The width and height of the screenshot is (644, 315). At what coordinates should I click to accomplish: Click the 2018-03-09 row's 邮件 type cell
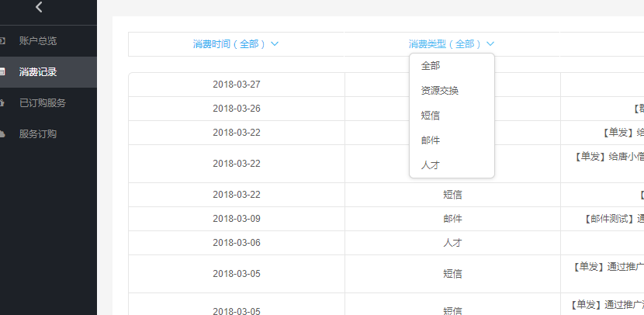pyautogui.click(x=452, y=219)
